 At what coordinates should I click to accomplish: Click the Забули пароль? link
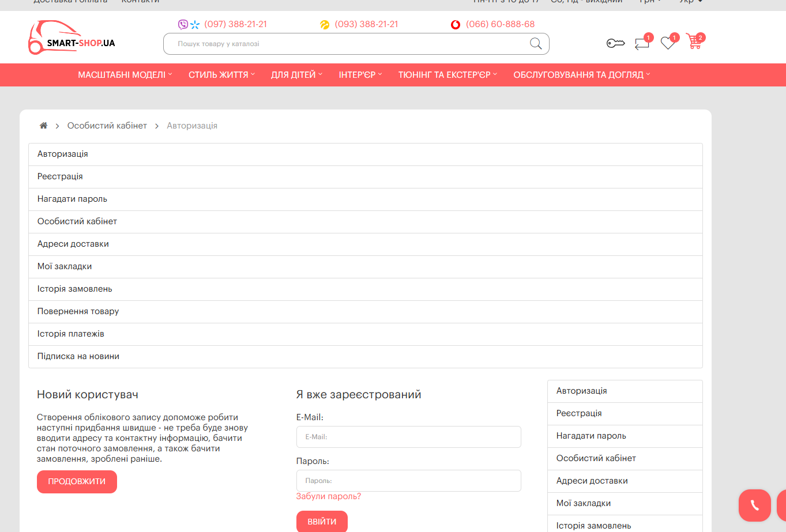click(x=328, y=496)
